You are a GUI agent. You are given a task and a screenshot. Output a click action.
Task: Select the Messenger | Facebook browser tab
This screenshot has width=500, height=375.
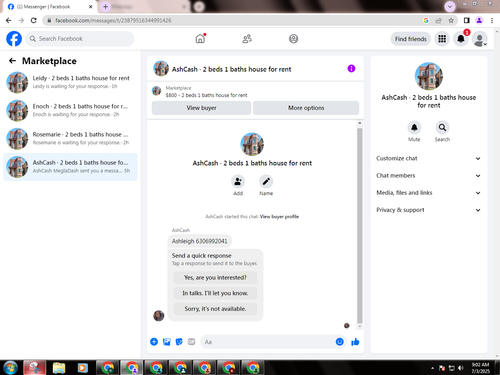click(x=50, y=7)
